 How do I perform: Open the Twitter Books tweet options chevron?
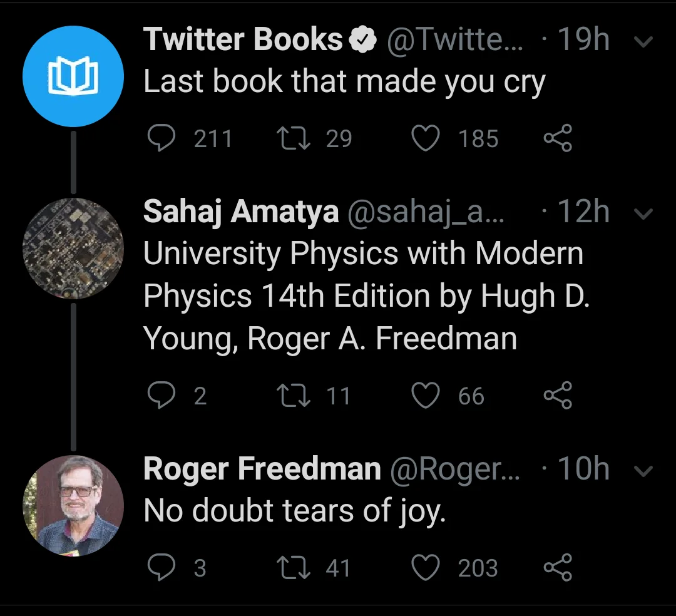click(643, 41)
